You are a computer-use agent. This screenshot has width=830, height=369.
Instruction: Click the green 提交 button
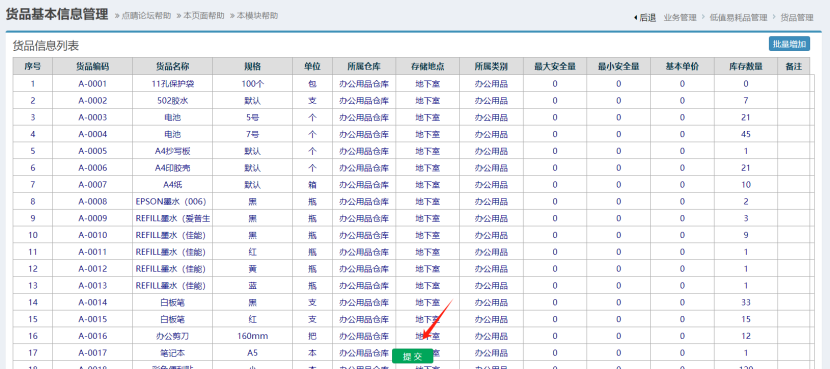tap(412, 357)
